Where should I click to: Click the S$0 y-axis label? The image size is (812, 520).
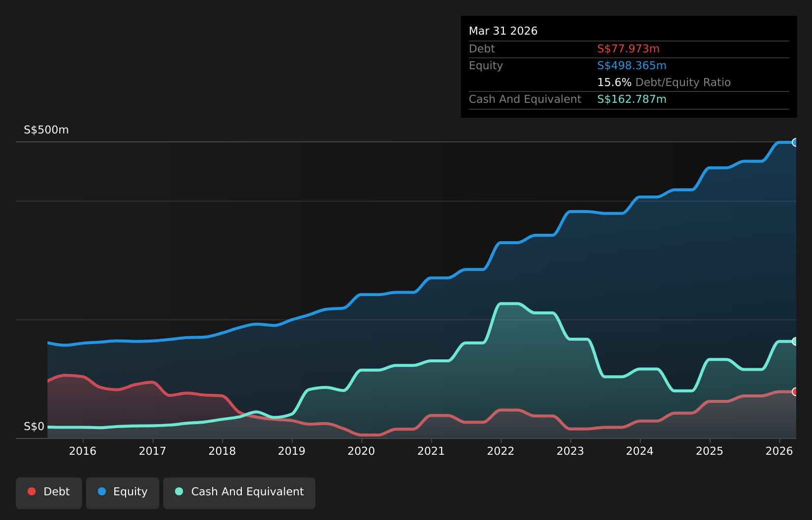[x=34, y=427]
